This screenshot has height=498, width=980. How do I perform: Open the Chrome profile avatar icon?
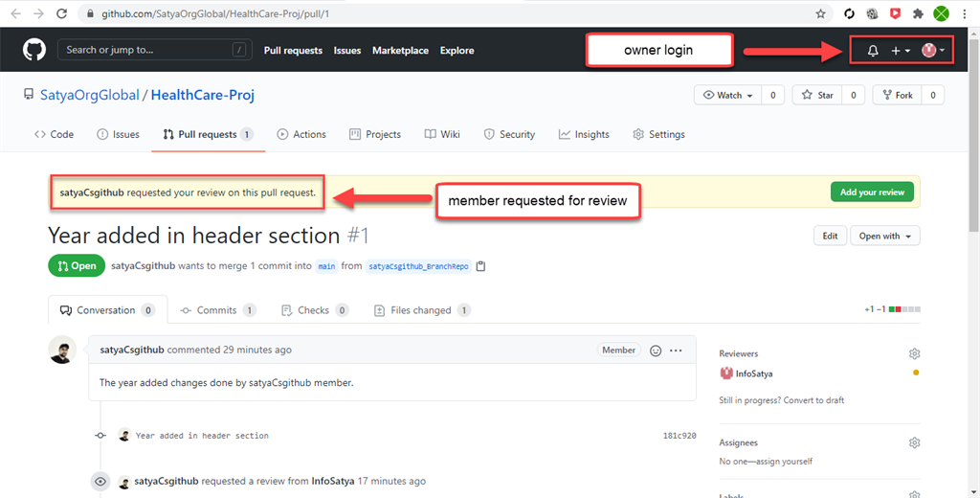942,13
